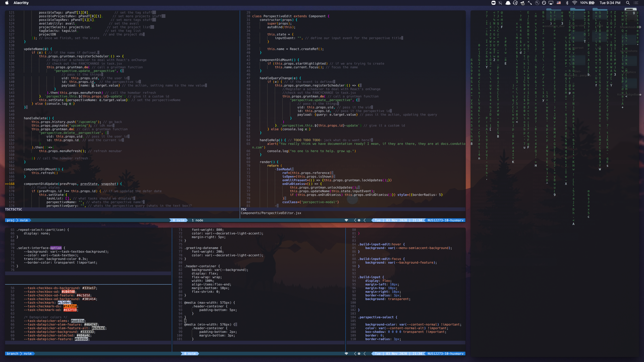Click the 'handleHelp() {' TODO line

coord(316,140)
